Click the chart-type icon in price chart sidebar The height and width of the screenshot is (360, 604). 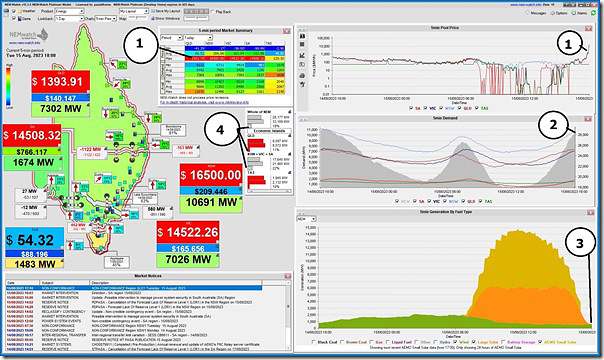pyautogui.click(x=302, y=55)
